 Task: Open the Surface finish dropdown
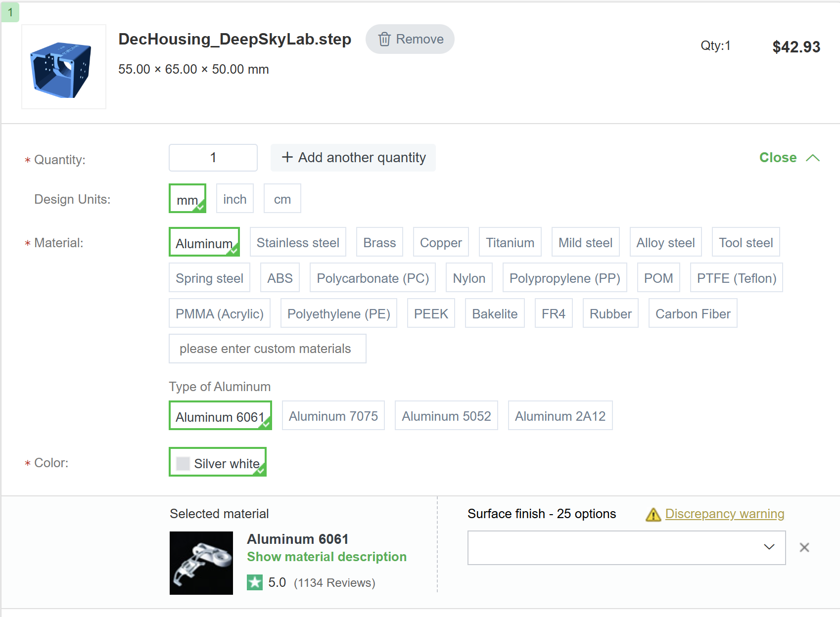click(626, 547)
